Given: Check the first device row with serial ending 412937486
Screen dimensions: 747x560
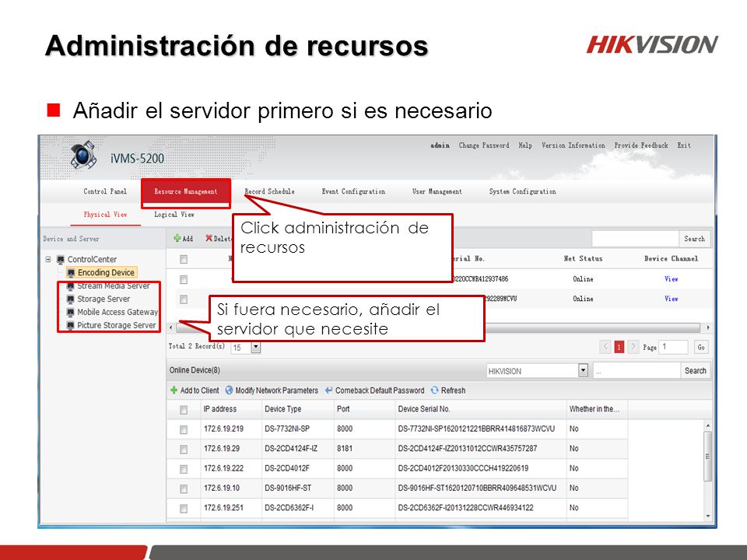Looking at the screenshot, I should (x=184, y=279).
